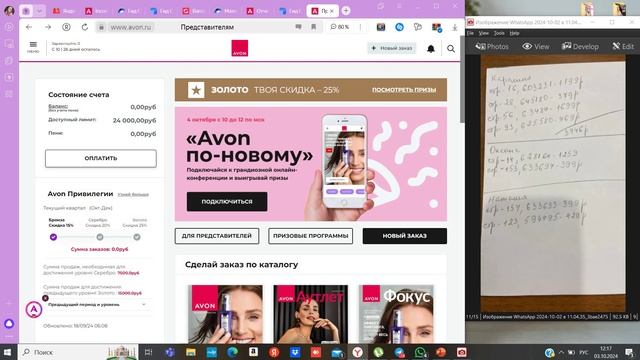The width and height of the screenshot is (640, 360).
Task: Open the Windows Start menu
Action: [x=7, y=352]
